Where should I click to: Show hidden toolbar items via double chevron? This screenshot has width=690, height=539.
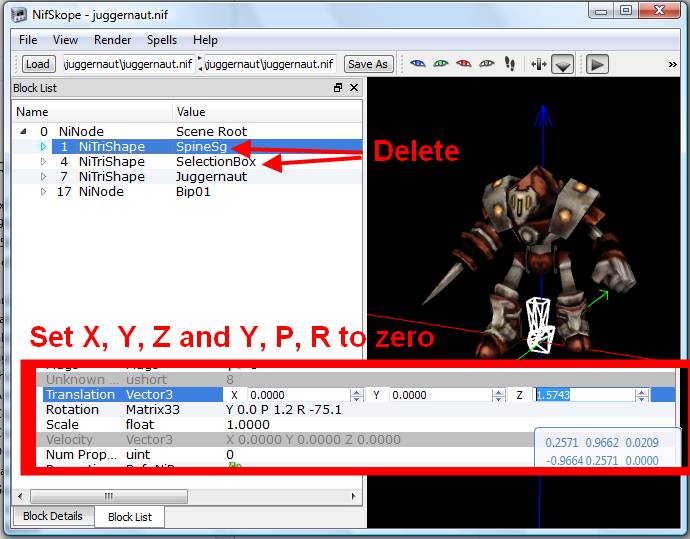click(672, 65)
